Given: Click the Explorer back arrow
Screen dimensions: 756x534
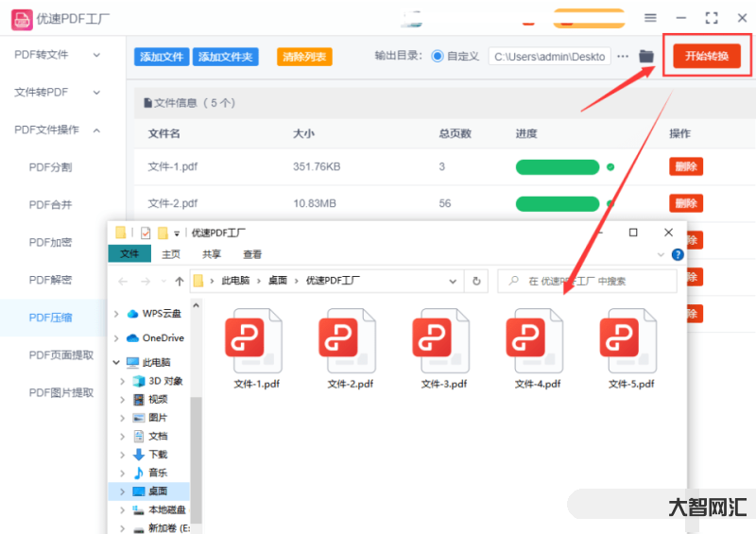Looking at the screenshot, I should pyautogui.click(x=123, y=281).
